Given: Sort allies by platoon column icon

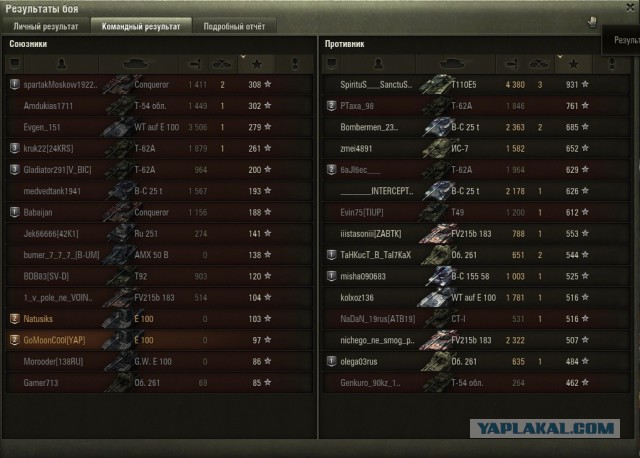Looking at the screenshot, I should (15, 64).
